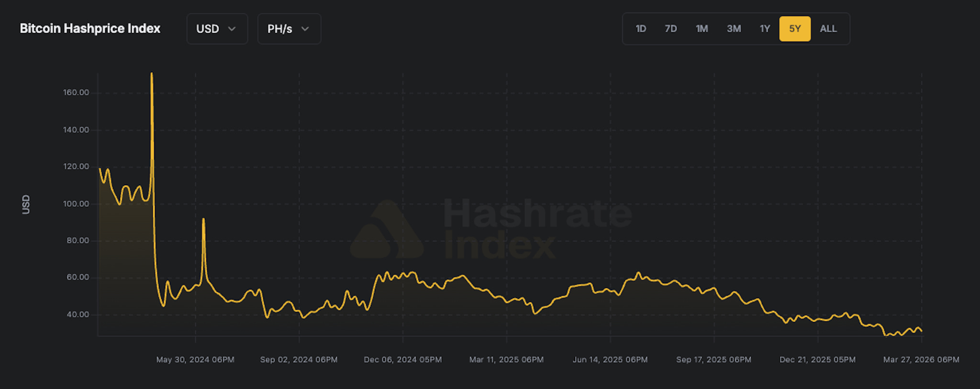
Task: Click the 120.00 y-axis label
Action: click(x=76, y=167)
